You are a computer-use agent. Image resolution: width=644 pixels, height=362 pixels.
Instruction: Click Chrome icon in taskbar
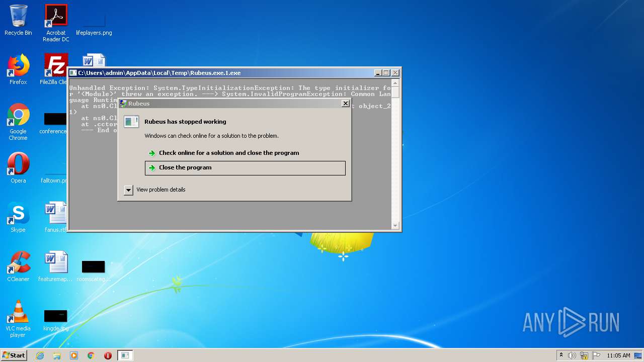91,355
